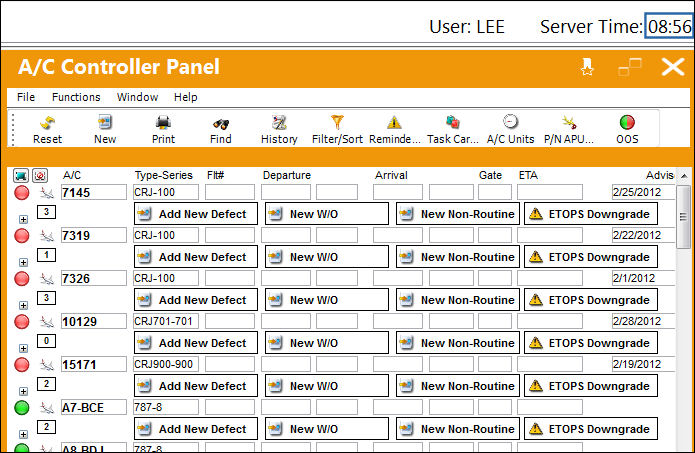The width and height of the screenshot is (695, 453).
Task: Toggle red status indicator for aircraft 15171
Action: (x=22, y=365)
